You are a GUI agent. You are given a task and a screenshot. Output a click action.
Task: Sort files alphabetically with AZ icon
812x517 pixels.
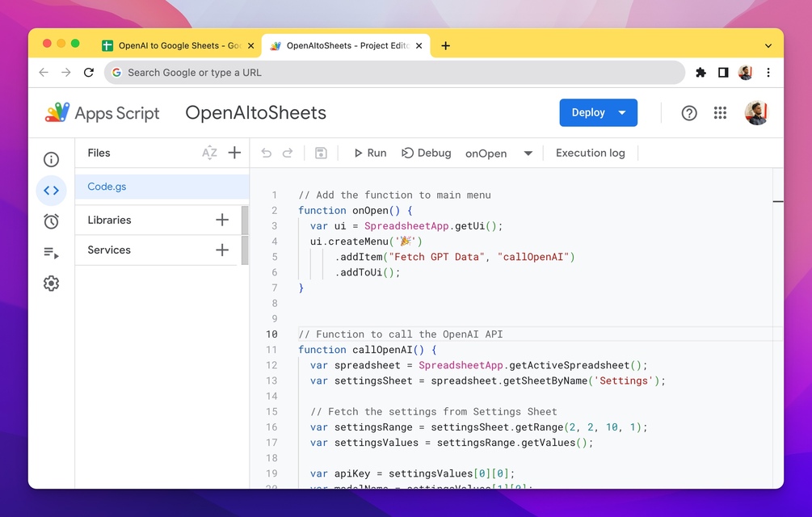coord(209,153)
